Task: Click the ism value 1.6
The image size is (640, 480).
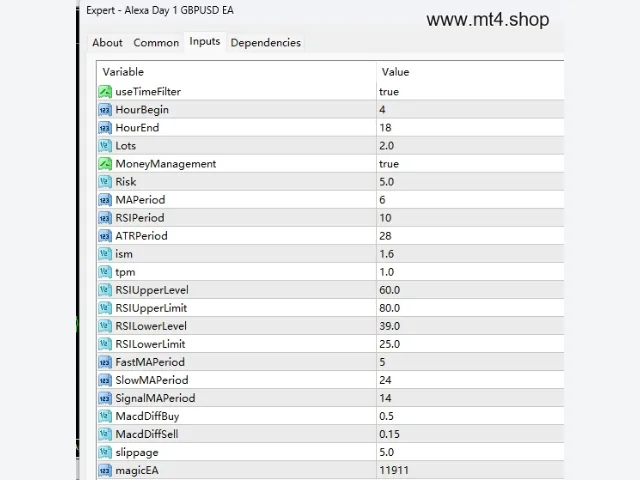Action: [387, 254]
